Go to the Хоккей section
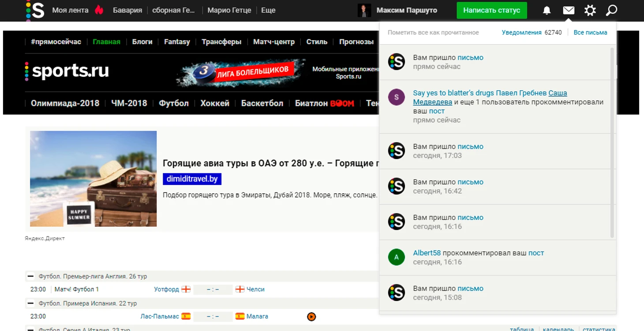 pos(215,103)
